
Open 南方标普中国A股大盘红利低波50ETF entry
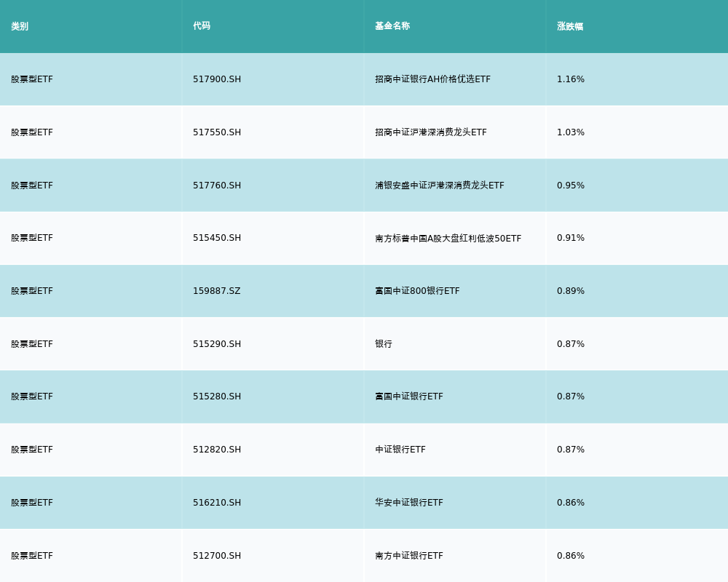448,239
